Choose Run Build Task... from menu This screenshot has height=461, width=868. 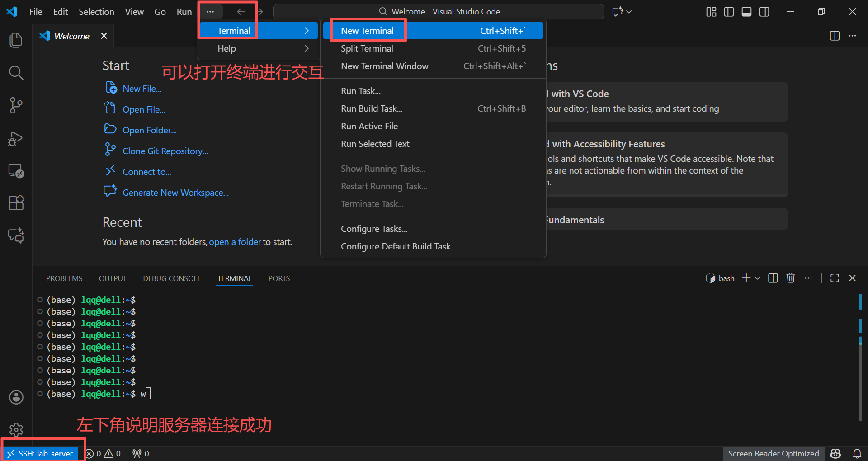click(433, 108)
